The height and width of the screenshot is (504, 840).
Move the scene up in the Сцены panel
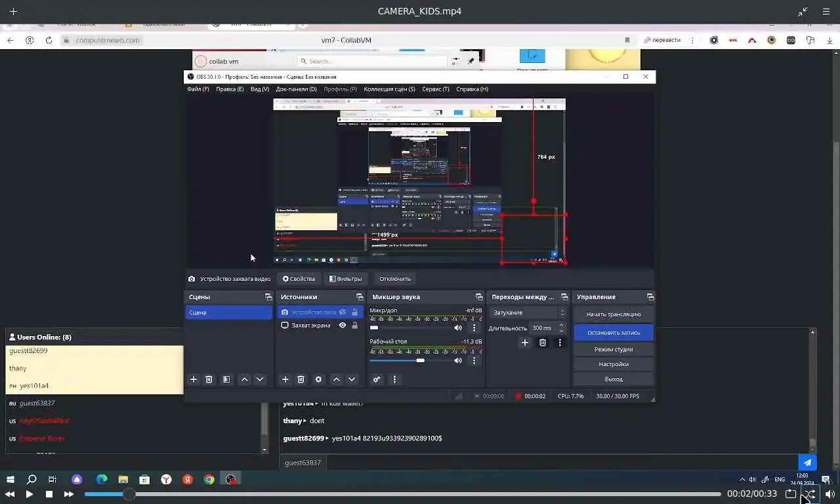coord(245,379)
